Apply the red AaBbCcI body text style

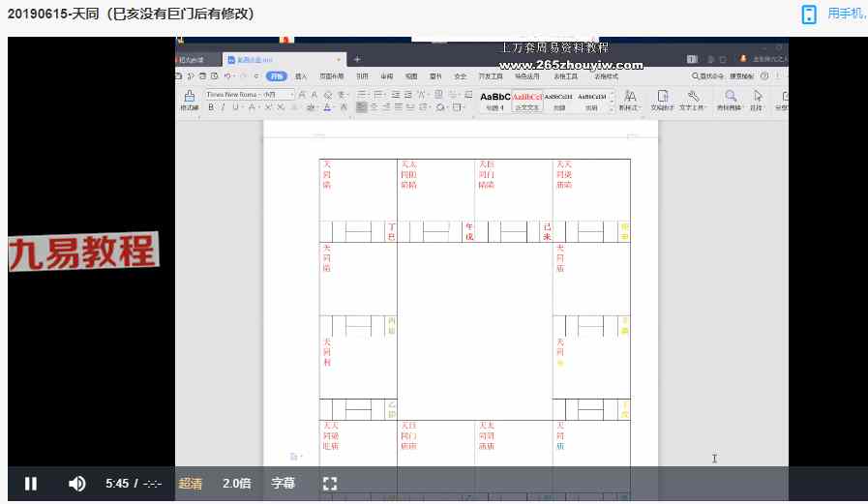(x=527, y=98)
